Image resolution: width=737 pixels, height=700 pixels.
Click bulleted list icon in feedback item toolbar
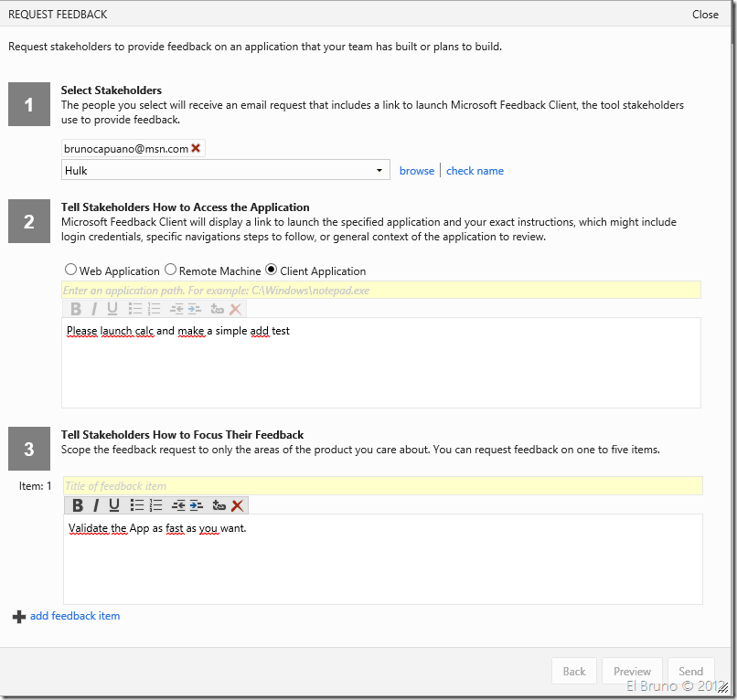coord(137,505)
